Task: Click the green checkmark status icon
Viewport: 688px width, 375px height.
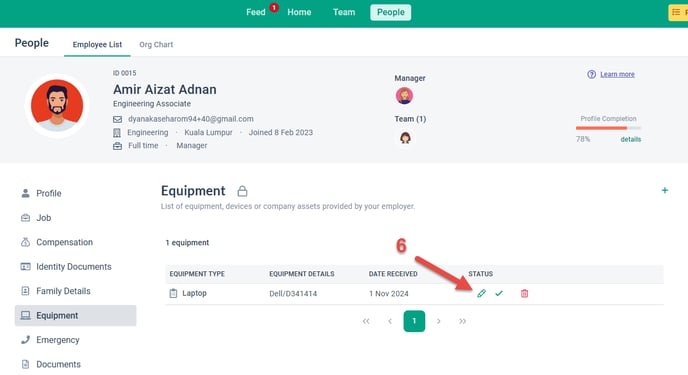Action: click(x=499, y=293)
